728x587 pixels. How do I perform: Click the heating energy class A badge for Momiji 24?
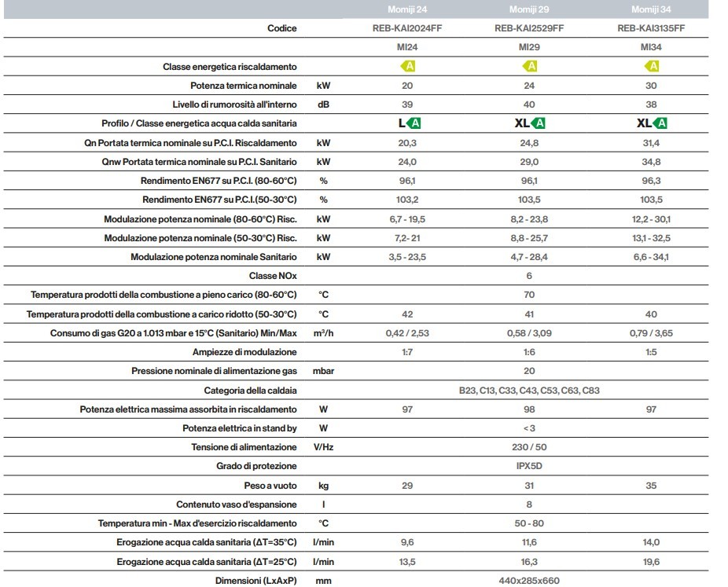coord(407,66)
